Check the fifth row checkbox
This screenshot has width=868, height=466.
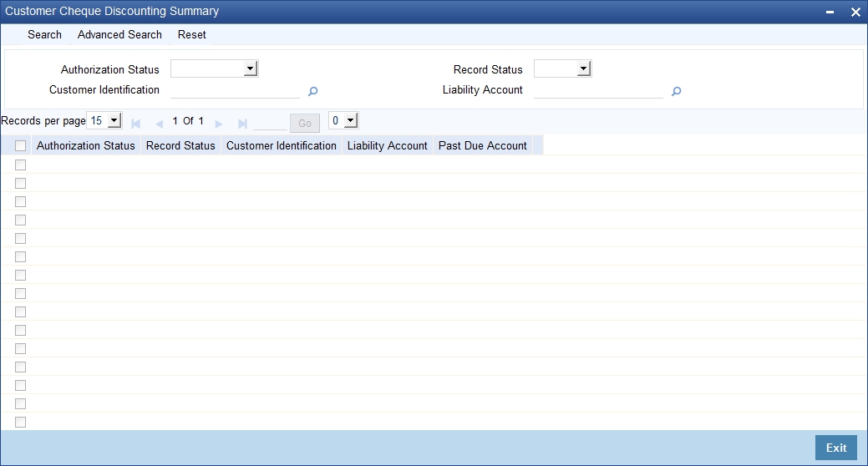tap(21, 238)
